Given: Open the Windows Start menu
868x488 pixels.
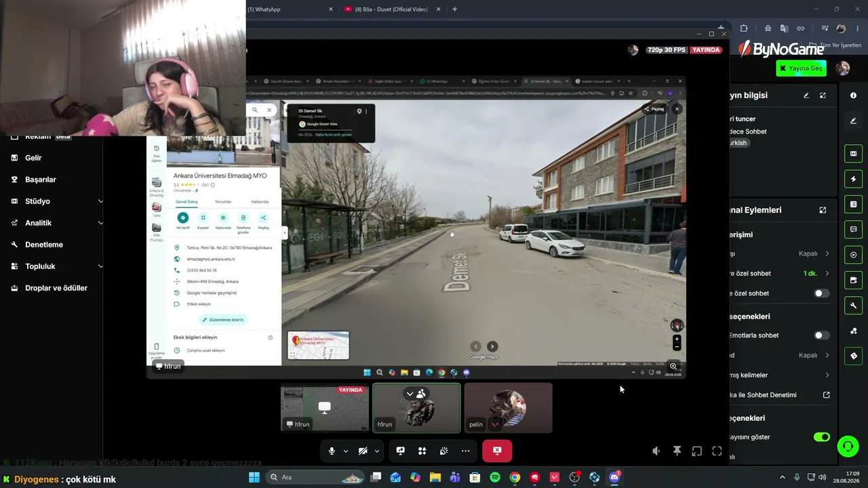Looking at the screenshot, I should coord(254,477).
